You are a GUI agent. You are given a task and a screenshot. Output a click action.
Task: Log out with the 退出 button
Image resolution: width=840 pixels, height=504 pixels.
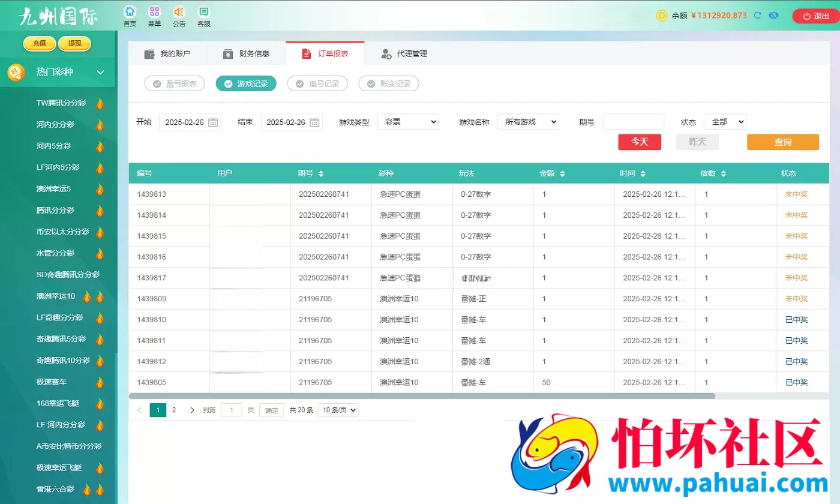click(x=816, y=16)
